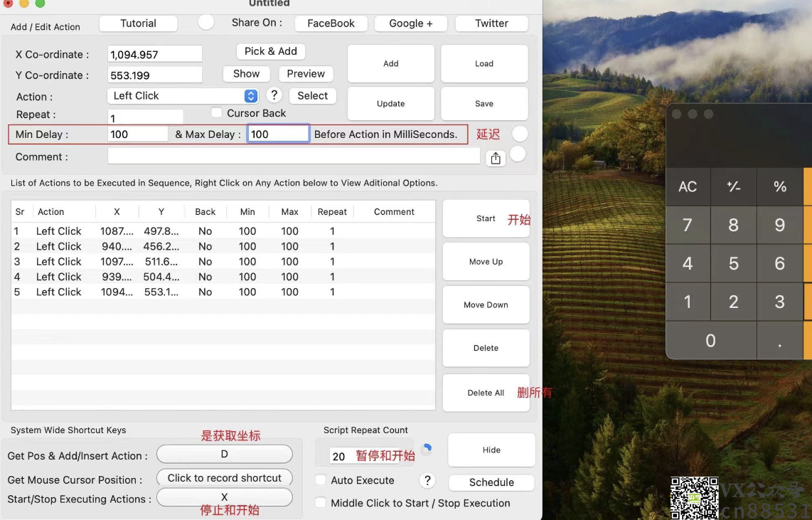
Task: Click the Delete button
Action: coord(486,348)
